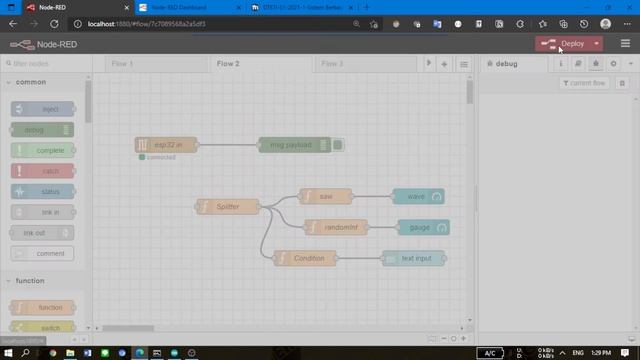This screenshot has width=640, height=360.
Task: Open the list of flows icon
Action: [x=464, y=64]
